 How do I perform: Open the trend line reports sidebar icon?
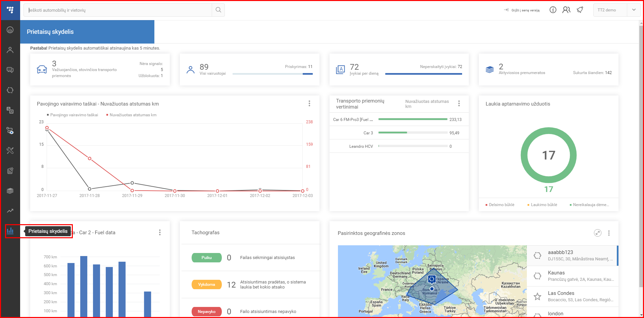coord(10,211)
